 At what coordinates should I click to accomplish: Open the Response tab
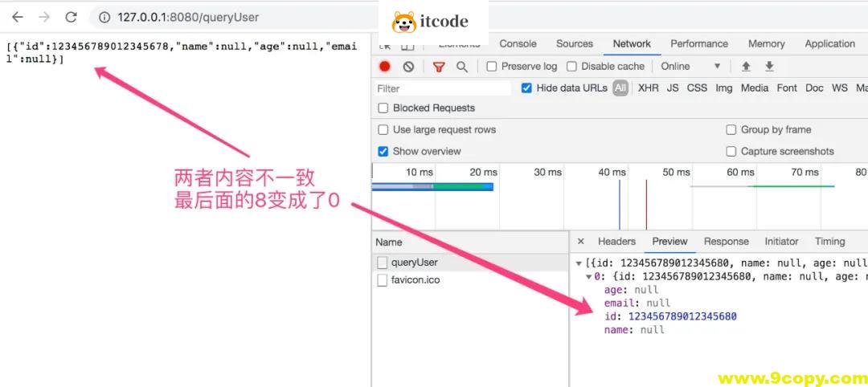click(726, 242)
